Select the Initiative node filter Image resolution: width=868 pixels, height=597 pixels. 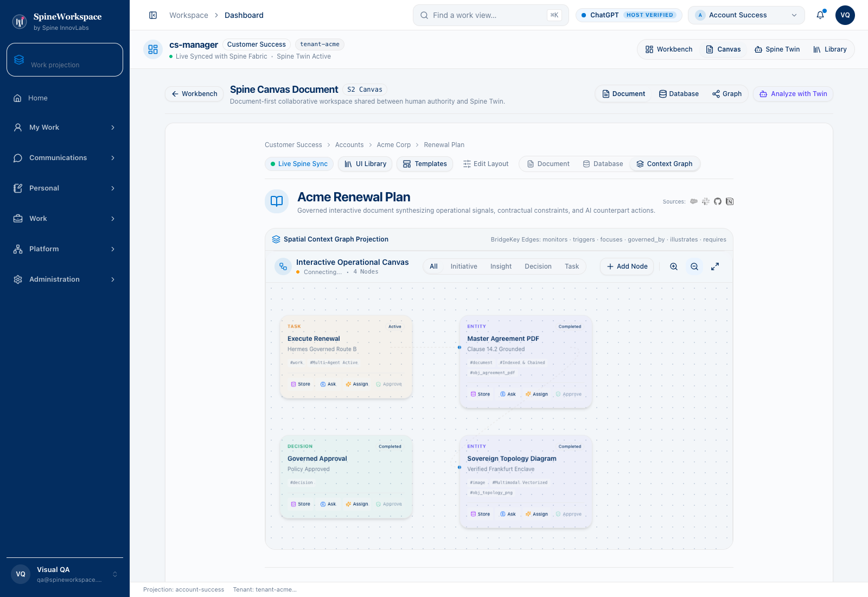[464, 266]
